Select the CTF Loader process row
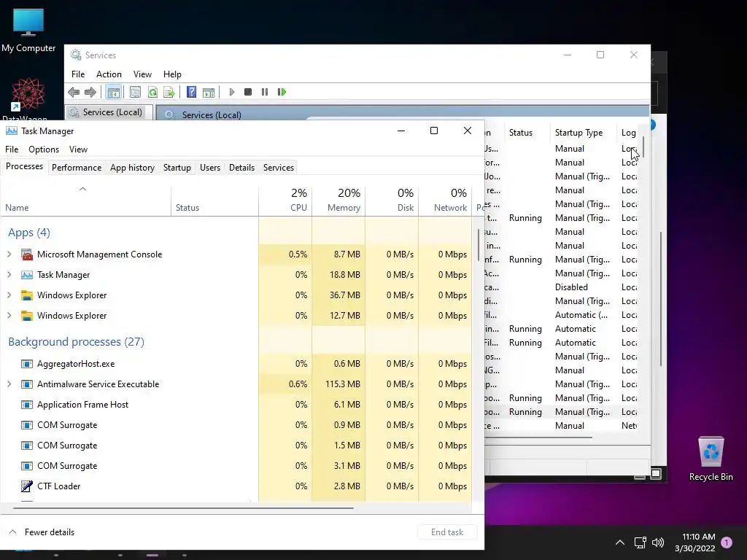 (x=236, y=486)
